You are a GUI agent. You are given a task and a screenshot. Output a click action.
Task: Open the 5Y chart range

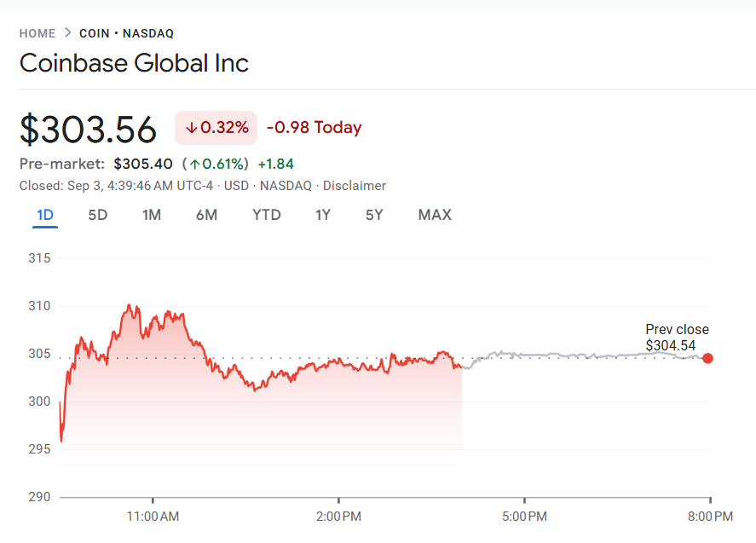[x=374, y=215]
